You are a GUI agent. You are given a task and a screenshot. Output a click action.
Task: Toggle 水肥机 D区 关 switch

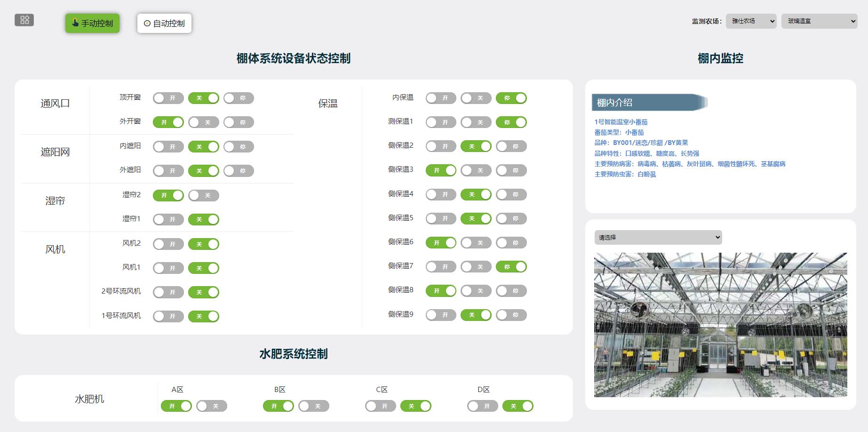click(518, 406)
